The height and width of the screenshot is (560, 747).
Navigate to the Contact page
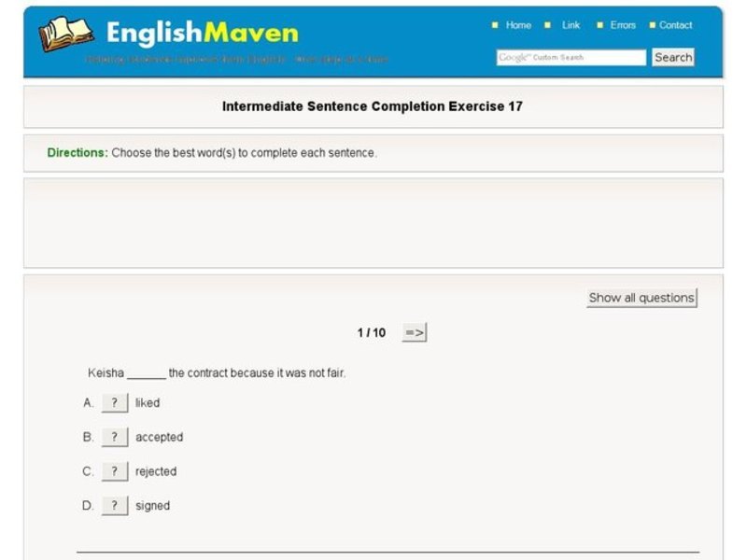click(674, 25)
